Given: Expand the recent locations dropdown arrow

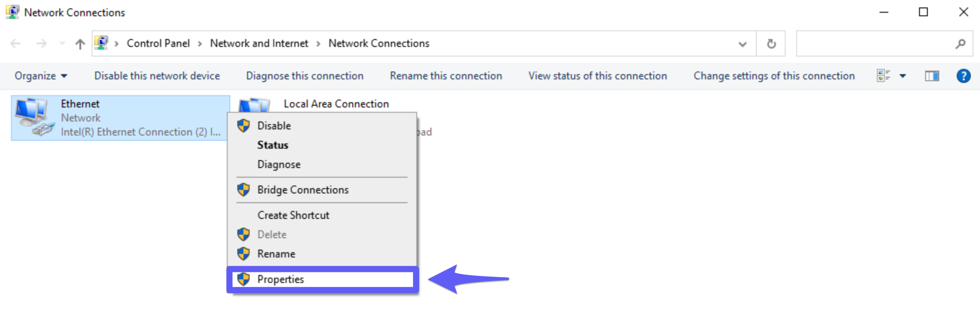Looking at the screenshot, I should point(62,43).
